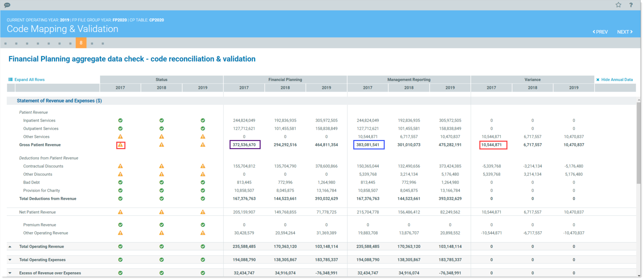Click the Provision for Charity row label
This screenshot has width=644, height=280.
tap(42, 190)
